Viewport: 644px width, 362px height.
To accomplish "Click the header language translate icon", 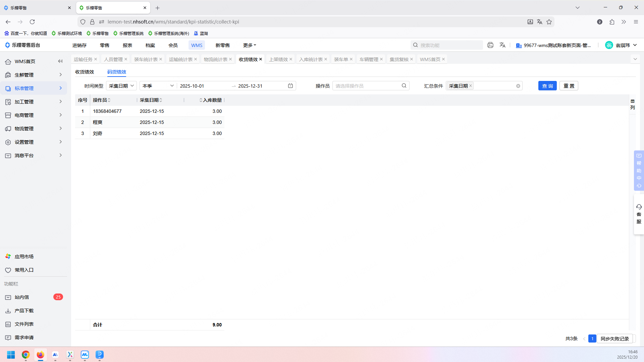I will pos(502,45).
